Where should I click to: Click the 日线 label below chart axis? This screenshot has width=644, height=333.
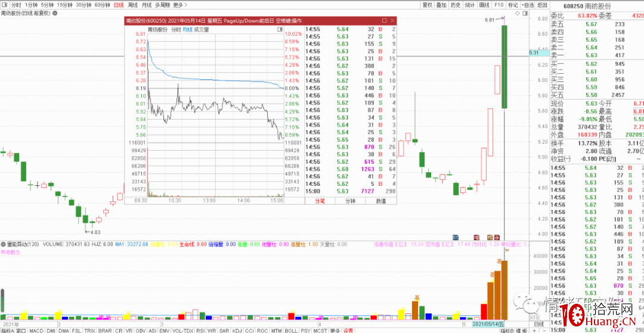(x=538, y=324)
